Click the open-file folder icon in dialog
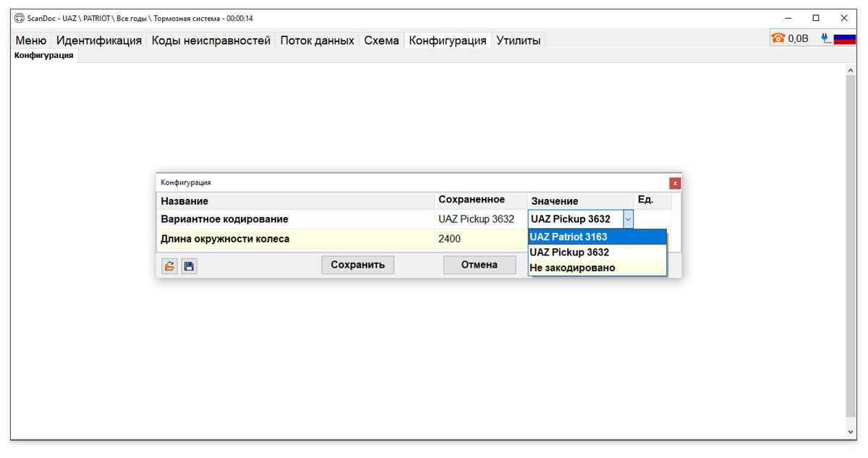 (169, 266)
